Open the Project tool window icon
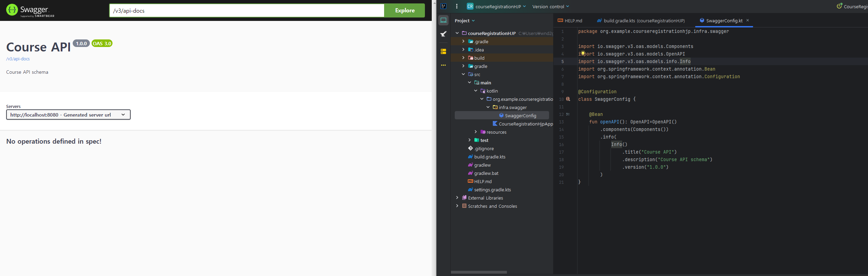Image resolution: width=868 pixels, height=276 pixels. (443, 20)
